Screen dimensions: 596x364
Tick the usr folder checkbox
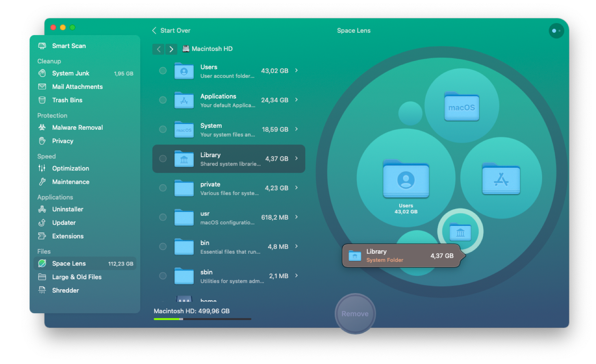[x=163, y=217]
